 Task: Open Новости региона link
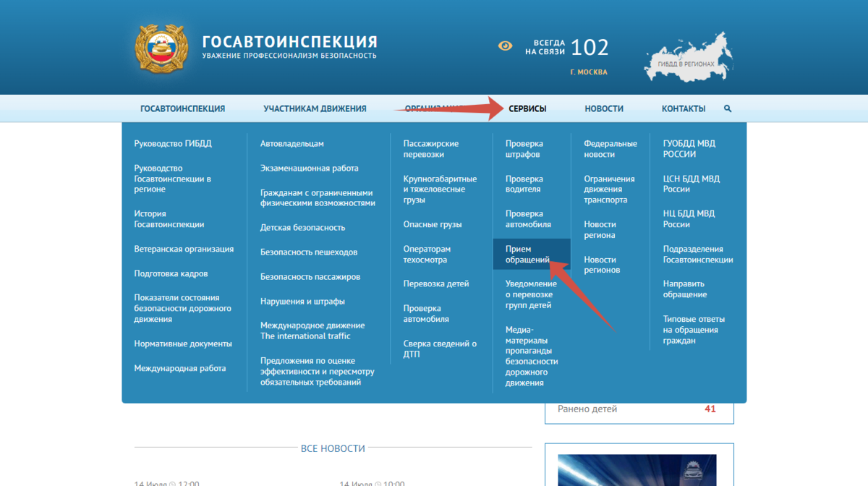[x=600, y=230]
